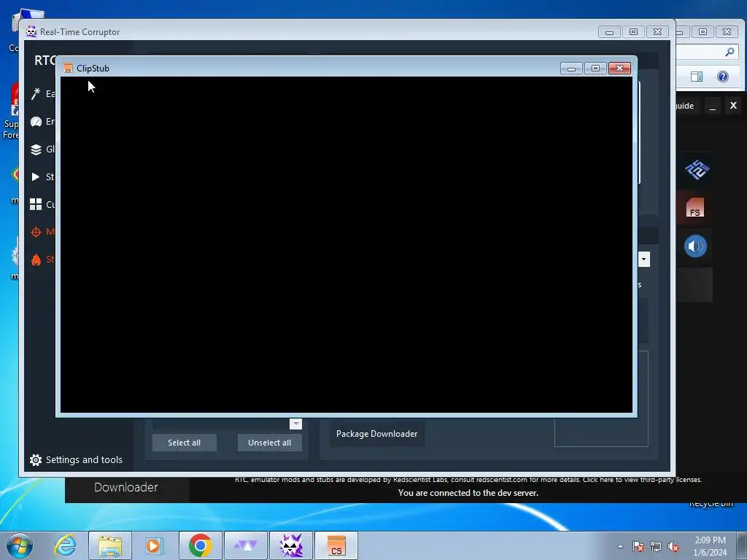Click the Easy Start wand icon in RTC sidebar
Screen dimensions: 747x560
pos(36,94)
